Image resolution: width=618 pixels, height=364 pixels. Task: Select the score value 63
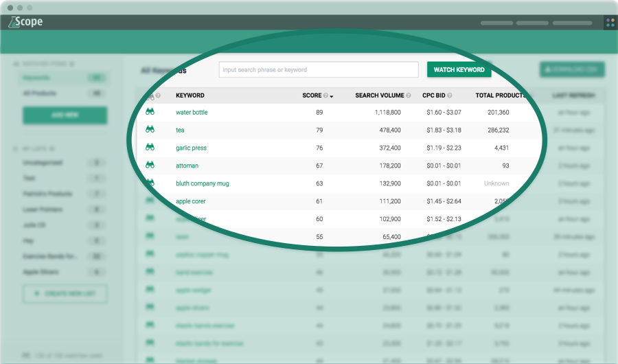[x=319, y=183]
